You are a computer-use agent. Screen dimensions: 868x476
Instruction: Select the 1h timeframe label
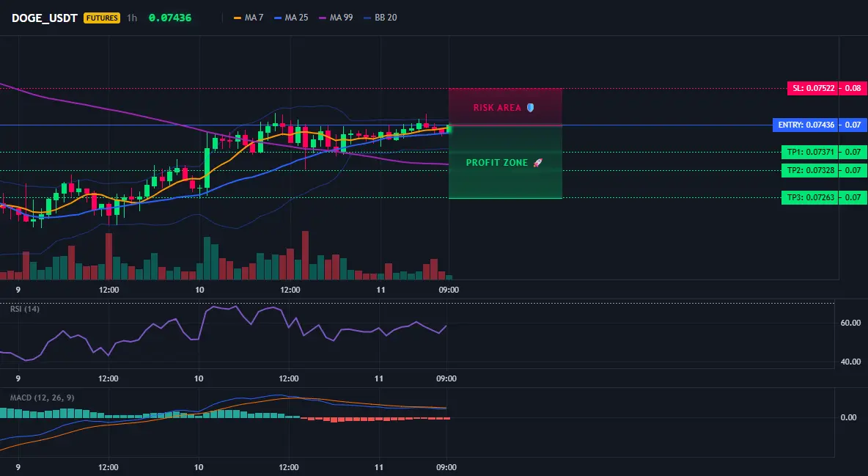(x=132, y=18)
